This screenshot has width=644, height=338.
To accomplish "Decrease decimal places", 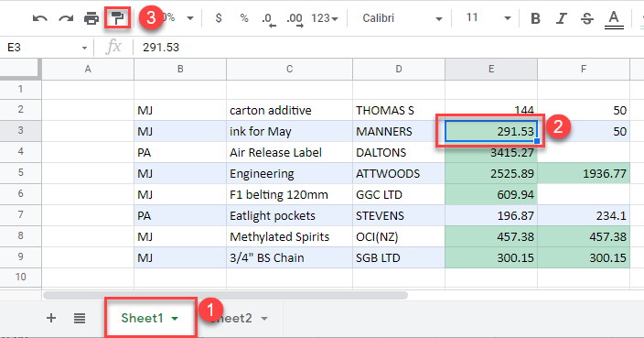I will (269, 19).
